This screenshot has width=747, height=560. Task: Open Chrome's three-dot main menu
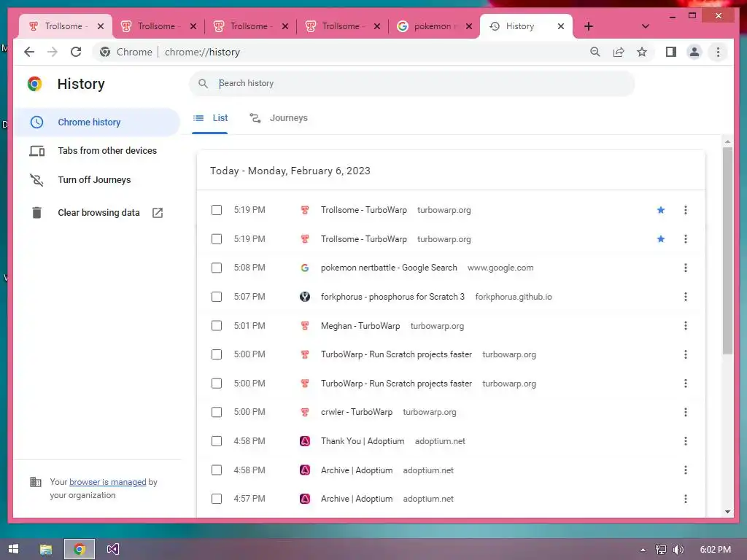tap(718, 52)
